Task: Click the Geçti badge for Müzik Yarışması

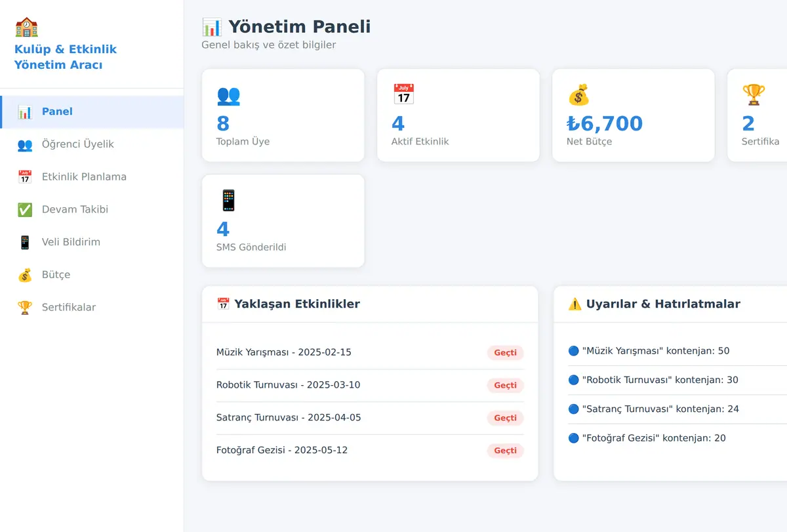Action: tap(505, 353)
